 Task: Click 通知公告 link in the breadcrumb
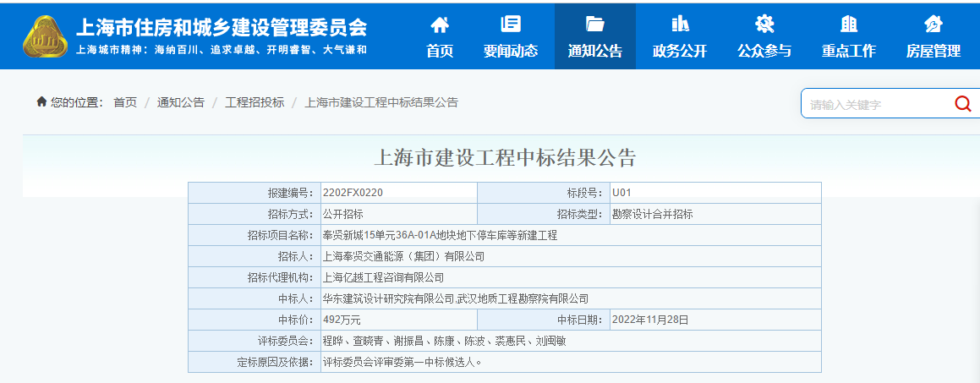coord(181,102)
